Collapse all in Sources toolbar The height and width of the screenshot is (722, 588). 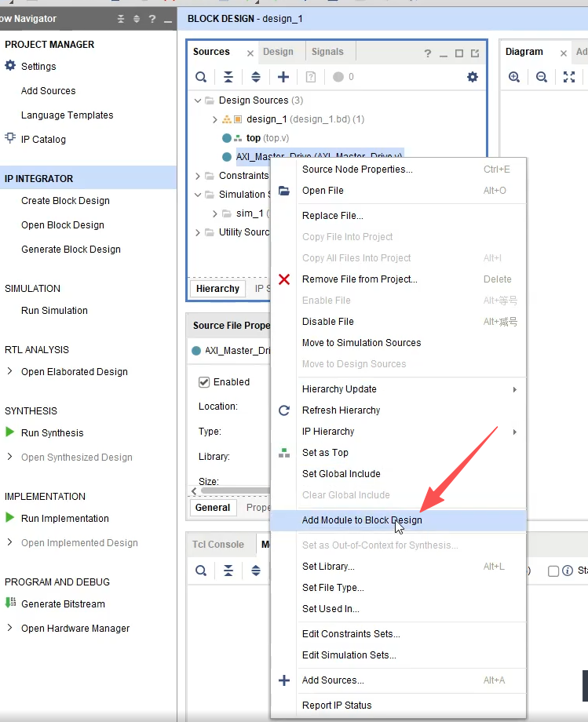[228, 77]
